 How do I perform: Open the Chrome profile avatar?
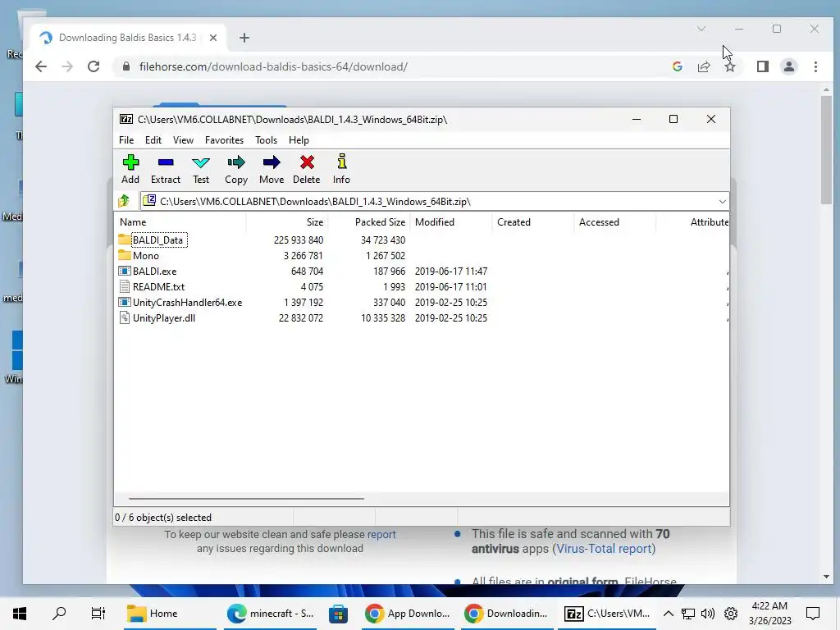pos(788,66)
